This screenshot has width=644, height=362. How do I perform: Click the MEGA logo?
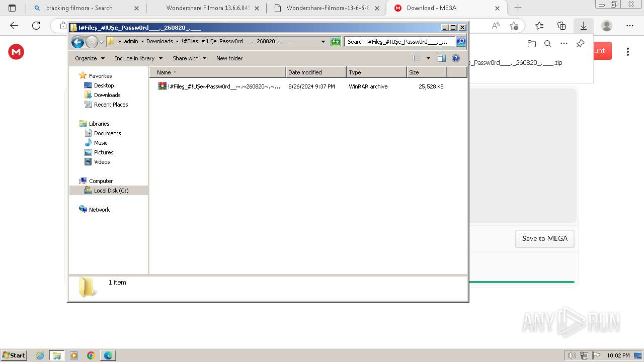[16, 51]
